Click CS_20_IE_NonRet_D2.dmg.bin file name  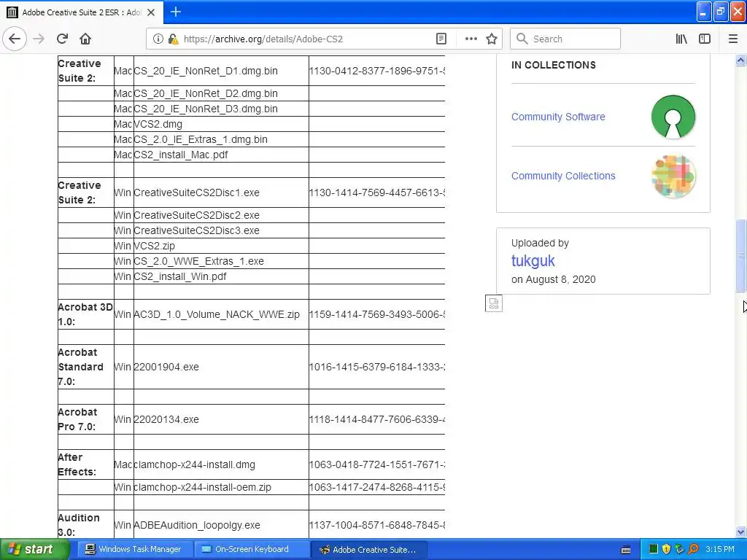click(x=205, y=94)
